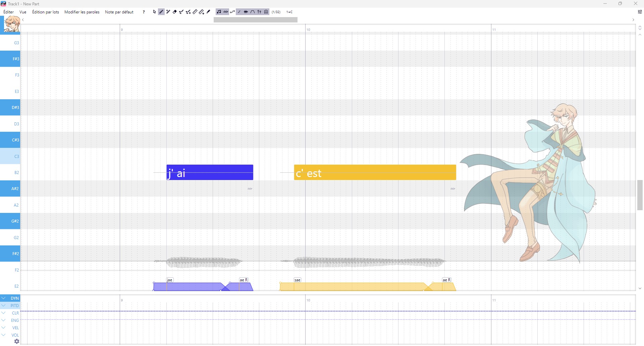Select the pencil note drawing tool
The height and width of the screenshot is (346, 644).
[x=161, y=12]
